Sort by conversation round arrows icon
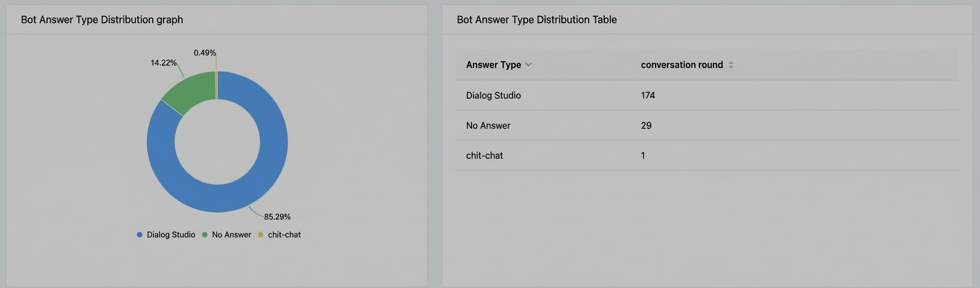The image size is (980, 288). click(731, 65)
